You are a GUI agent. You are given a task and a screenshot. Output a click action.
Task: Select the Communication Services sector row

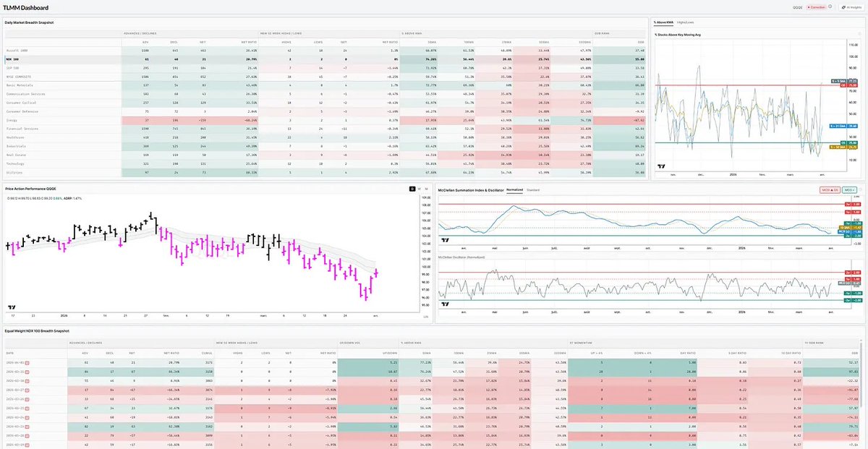click(x=325, y=94)
